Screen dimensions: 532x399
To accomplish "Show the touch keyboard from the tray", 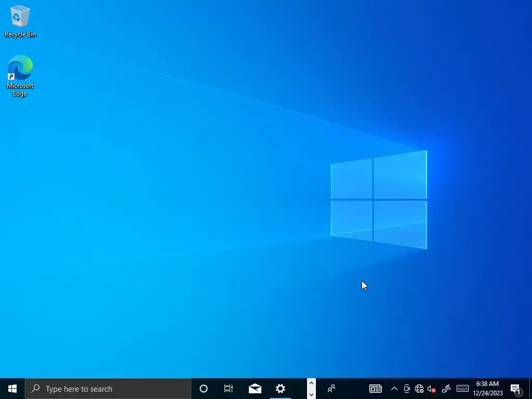I will point(462,389).
